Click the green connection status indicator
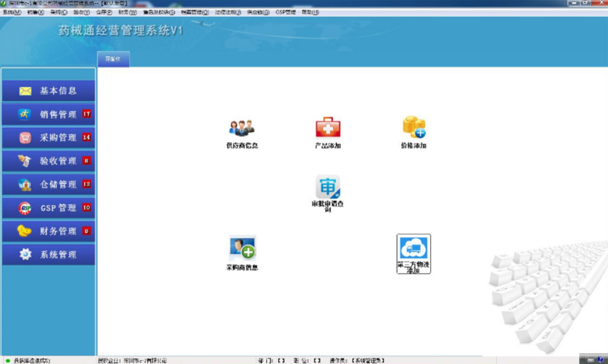The height and width of the screenshot is (364, 608). [x=8, y=360]
